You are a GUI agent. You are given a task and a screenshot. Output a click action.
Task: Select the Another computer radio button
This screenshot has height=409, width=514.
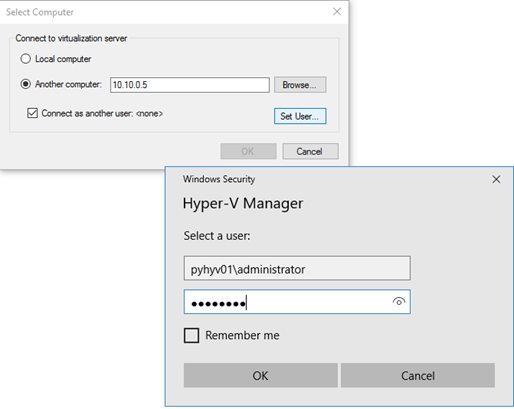[x=25, y=84]
